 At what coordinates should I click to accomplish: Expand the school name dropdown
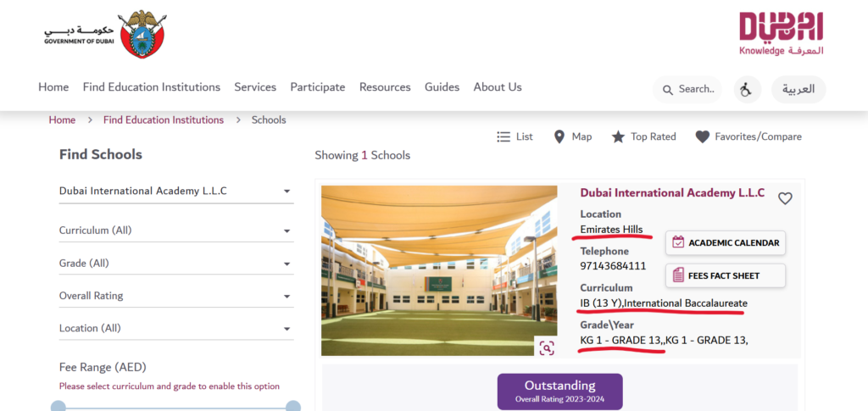pos(176,192)
